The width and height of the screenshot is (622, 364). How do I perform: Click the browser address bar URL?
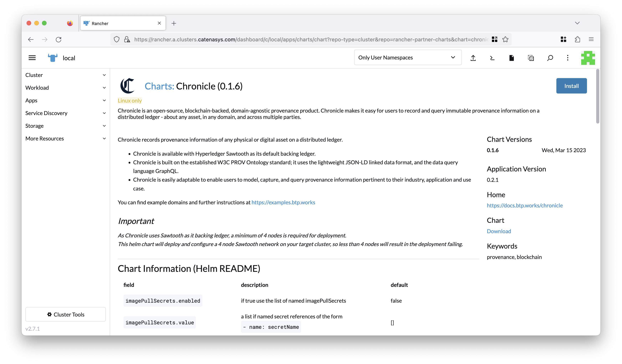(311, 39)
